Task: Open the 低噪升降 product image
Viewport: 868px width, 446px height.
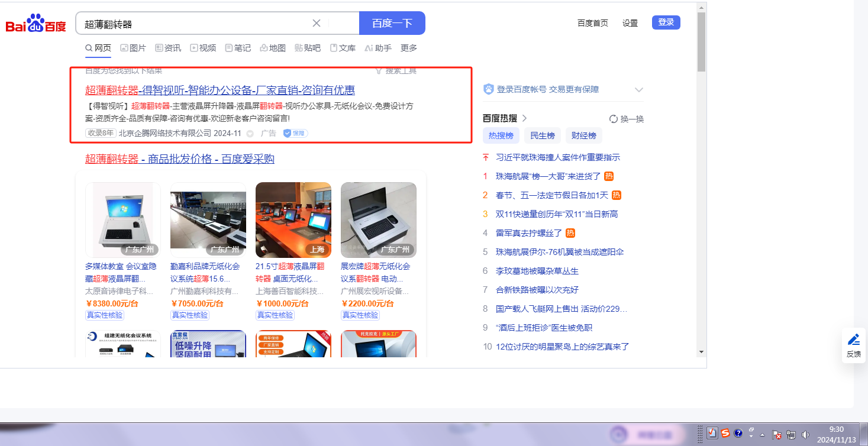Action: tap(208, 344)
